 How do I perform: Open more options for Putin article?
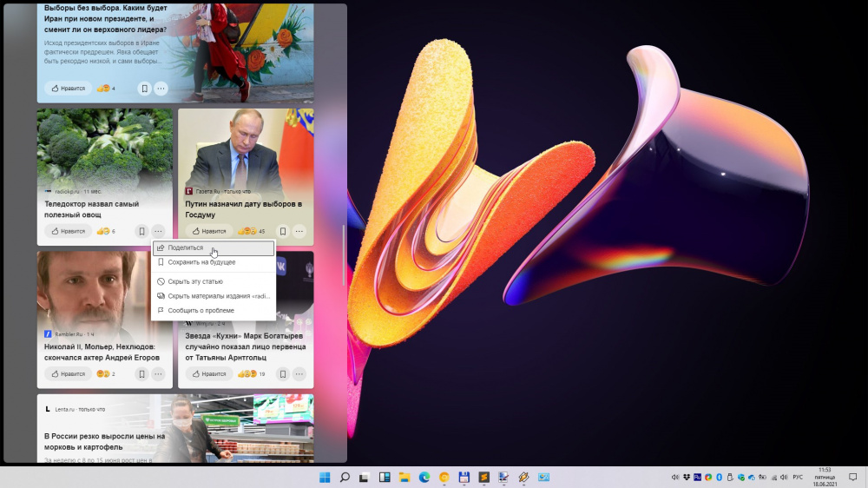point(299,232)
